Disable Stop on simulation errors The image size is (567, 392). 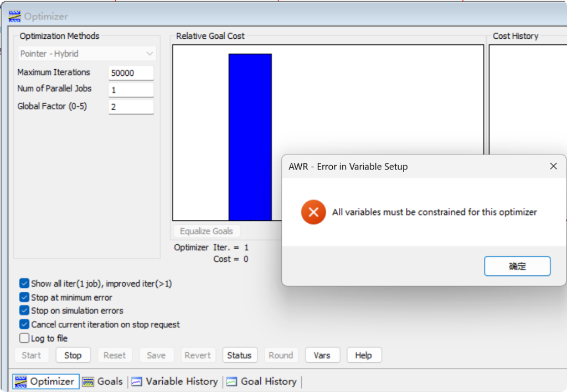[x=24, y=311]
